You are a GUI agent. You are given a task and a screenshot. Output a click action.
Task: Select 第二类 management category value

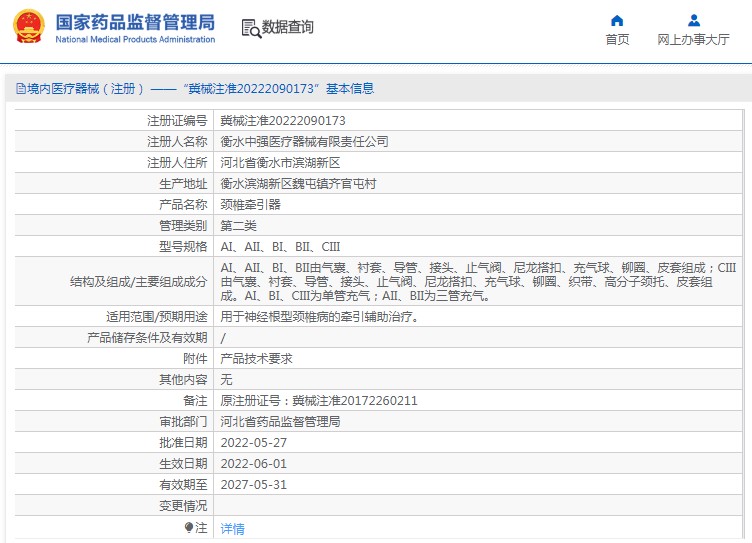(238, 226)
